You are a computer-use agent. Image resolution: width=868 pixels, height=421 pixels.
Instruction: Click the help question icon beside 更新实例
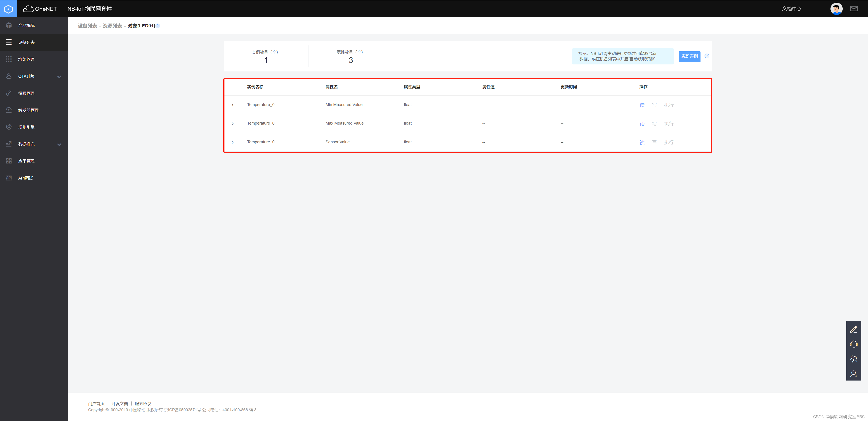click(707, 56)
